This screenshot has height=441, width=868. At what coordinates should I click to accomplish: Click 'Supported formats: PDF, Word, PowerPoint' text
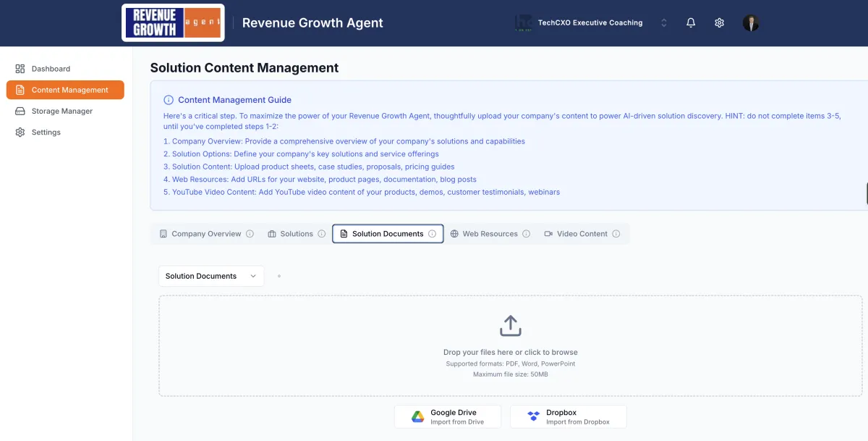point(511,364)
